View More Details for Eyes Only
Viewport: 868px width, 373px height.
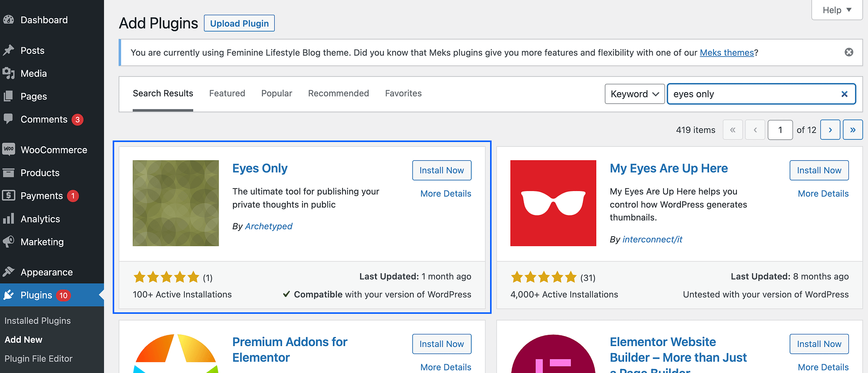[x=446, y=194]
